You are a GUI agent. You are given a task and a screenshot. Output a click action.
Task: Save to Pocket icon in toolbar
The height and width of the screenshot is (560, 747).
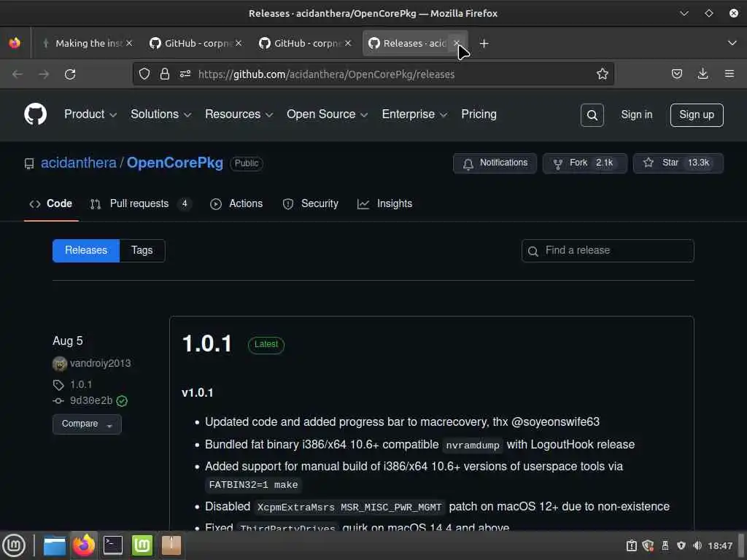pos(676,74)
